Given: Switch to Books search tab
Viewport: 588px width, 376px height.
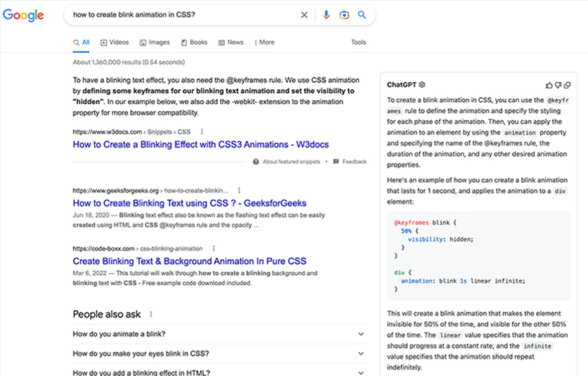Looking at the screenshot, I should click(x=194, y=42).
